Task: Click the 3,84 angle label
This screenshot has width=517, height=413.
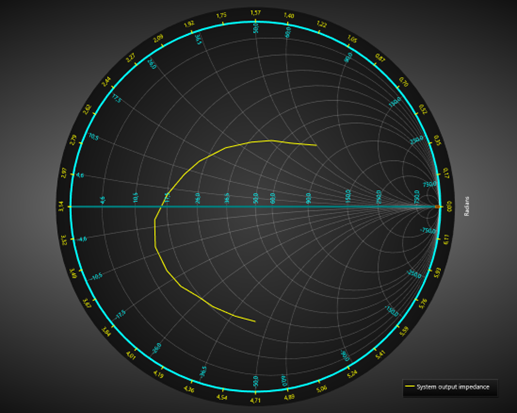Action: click(107, 332)
